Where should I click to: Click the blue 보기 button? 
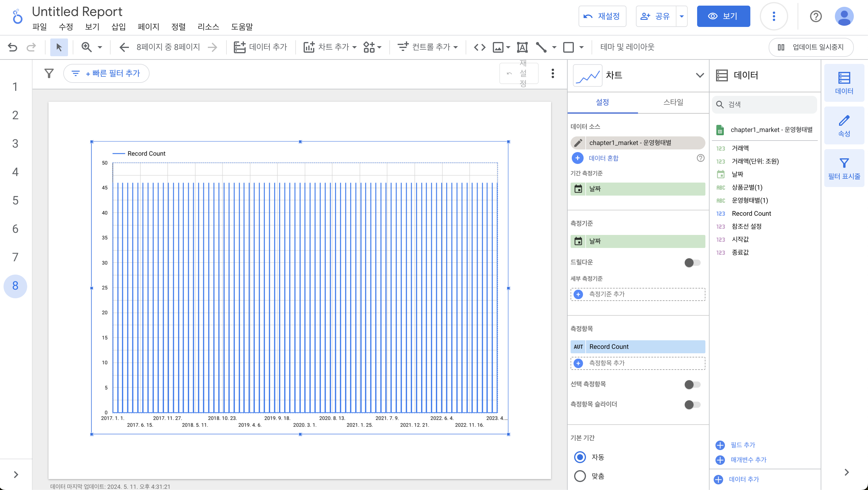[723, 16]
